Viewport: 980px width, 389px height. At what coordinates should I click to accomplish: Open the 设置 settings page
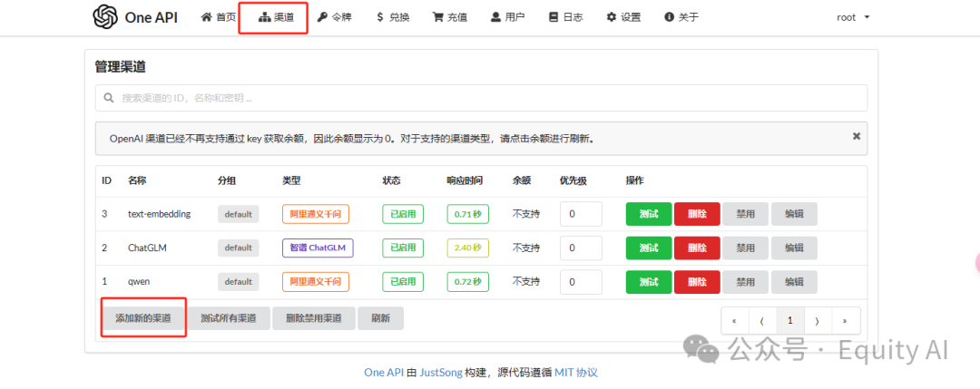click(623, 17)
